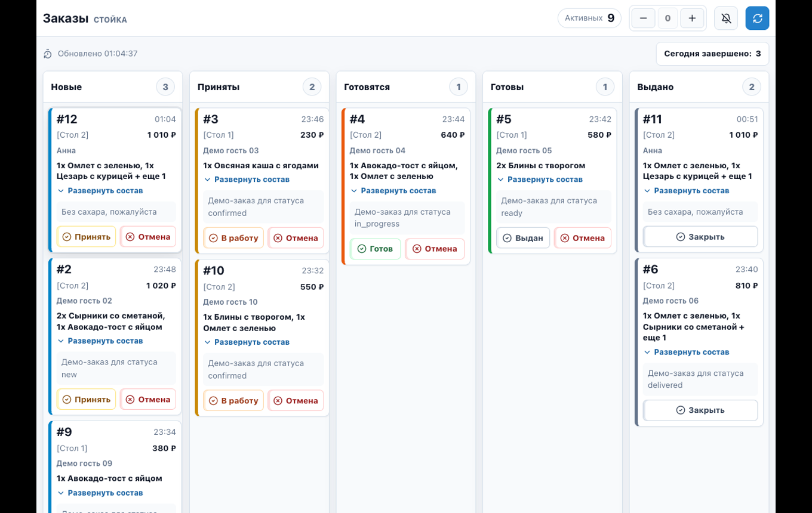Expand order #3 Развернуть состав

click(x=247, y=180)
